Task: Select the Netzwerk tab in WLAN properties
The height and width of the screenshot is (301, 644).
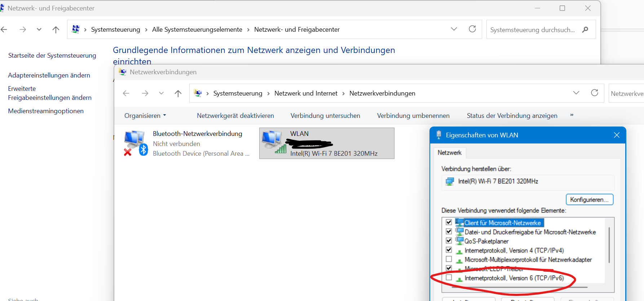Action: [449, 153]
